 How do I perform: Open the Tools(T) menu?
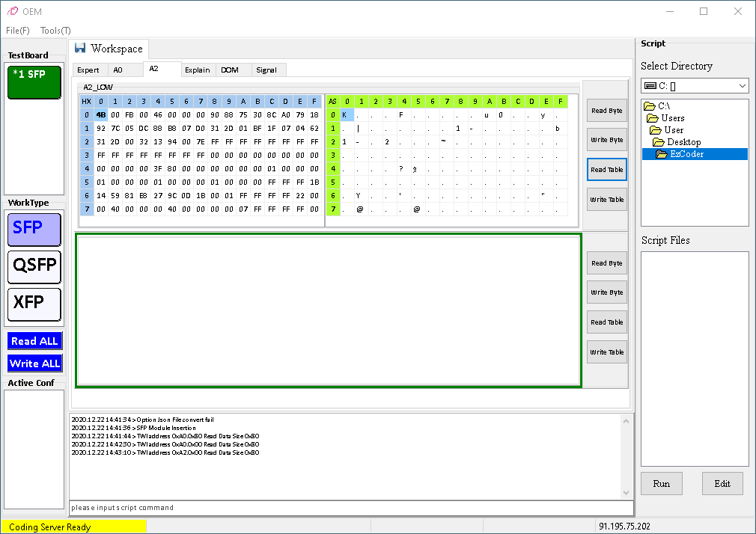tap(55, 31)
